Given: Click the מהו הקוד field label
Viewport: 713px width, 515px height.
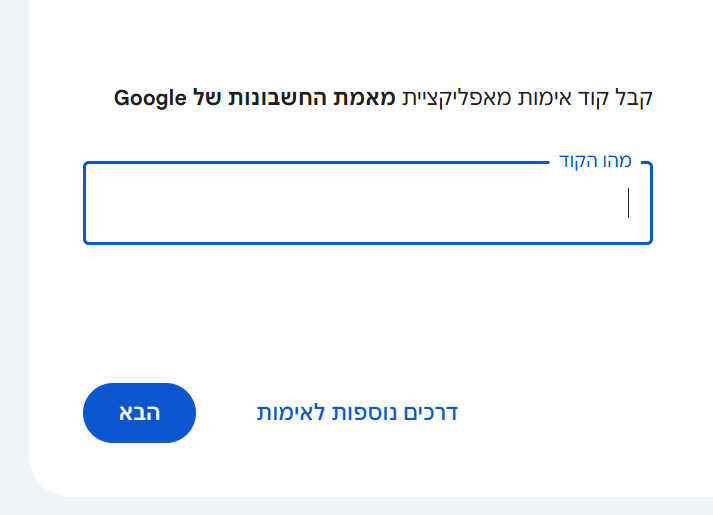Looking at the screenshot, I should tap(595, 162).
